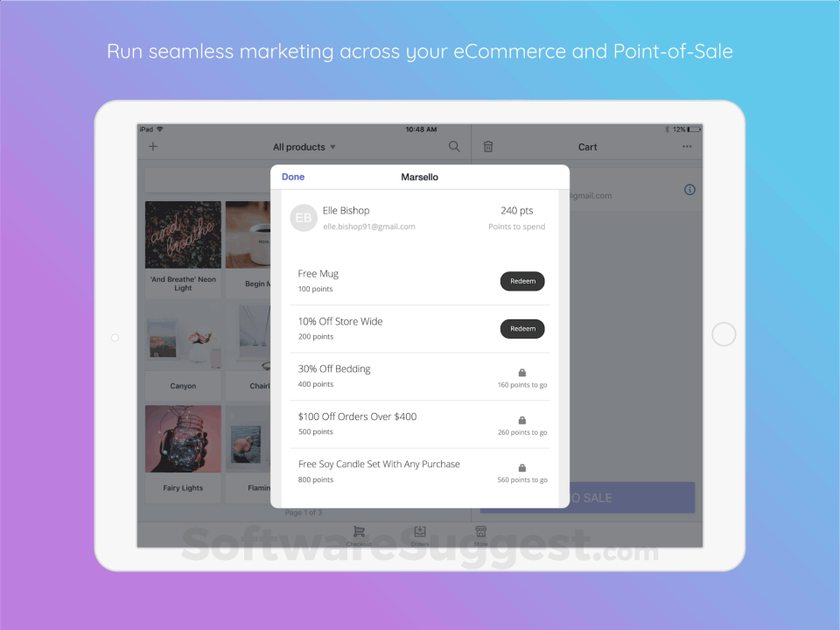Click the trash icon to clear cart
The width and height of the screenshot is (840, 630).
488,146
